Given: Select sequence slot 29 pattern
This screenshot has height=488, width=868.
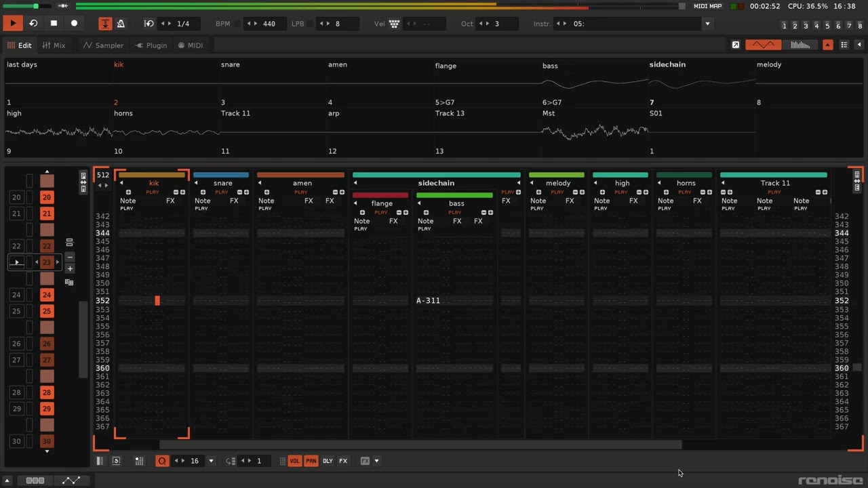Looking at the screenshot, I should (47, 409).
